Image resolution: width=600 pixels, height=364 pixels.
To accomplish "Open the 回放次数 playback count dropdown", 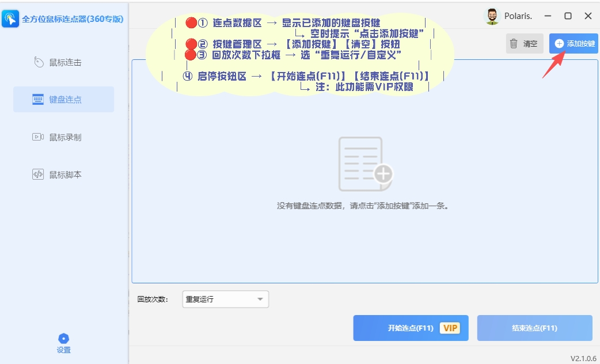I will (225, 299).
